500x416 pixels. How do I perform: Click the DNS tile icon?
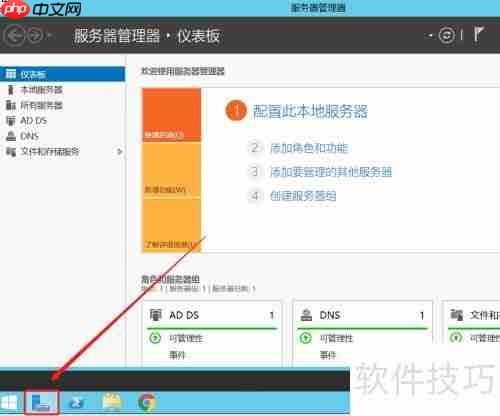click(x=306, y=315)
